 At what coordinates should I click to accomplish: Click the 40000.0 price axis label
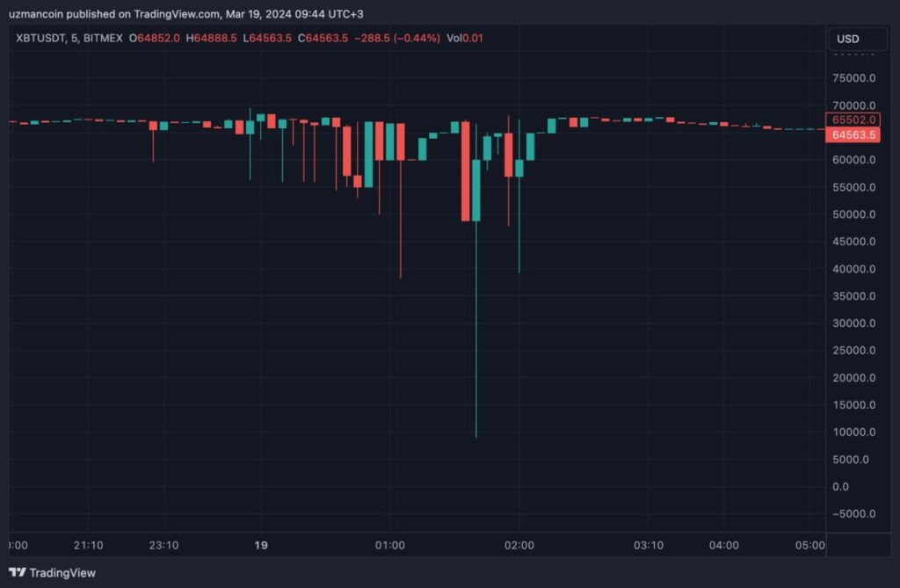pos(853,268)
